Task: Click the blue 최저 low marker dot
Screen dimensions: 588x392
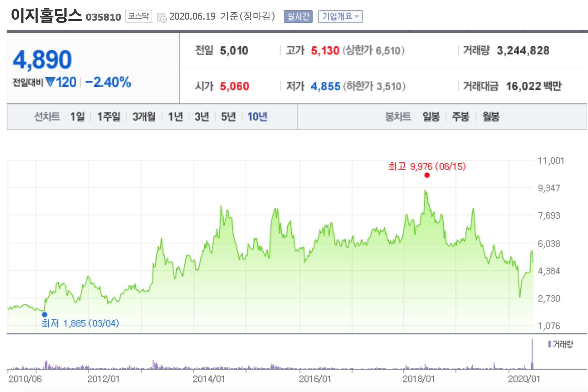Action: pyautogui.click(x=44, y=314)
